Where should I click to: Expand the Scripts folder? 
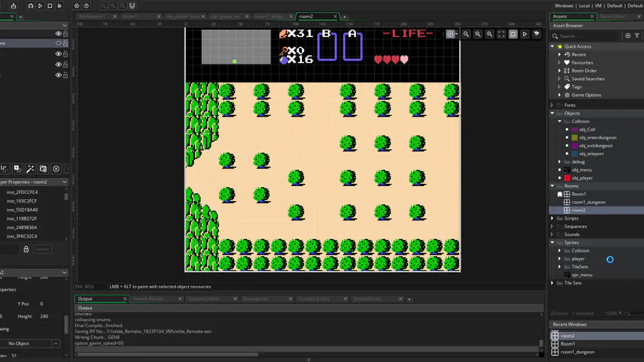(552, 218)
